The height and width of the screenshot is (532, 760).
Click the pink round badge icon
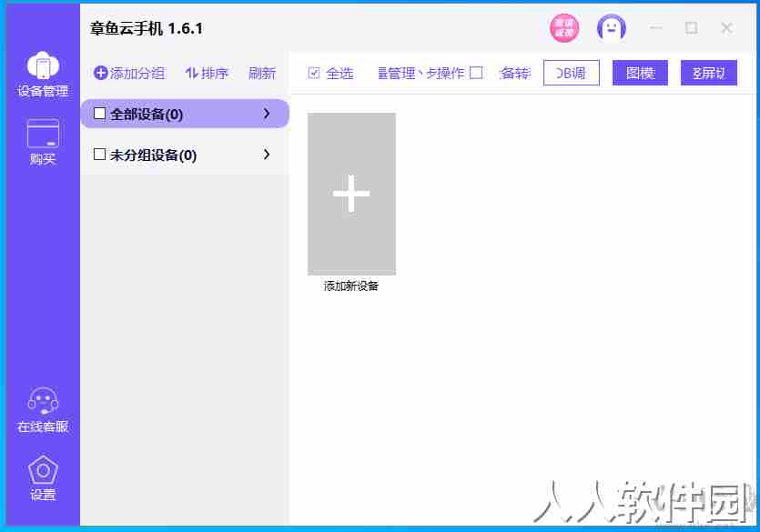(564, 27)
